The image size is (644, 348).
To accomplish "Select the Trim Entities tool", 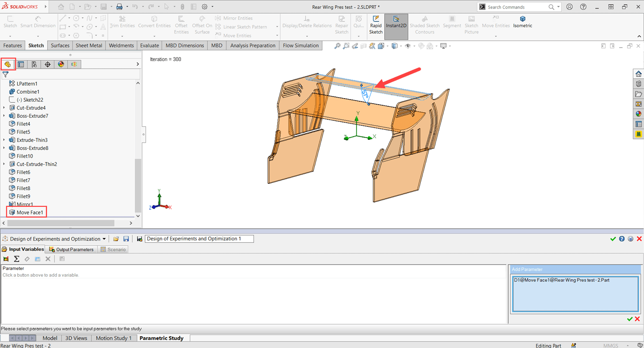I will coord(122,21).
